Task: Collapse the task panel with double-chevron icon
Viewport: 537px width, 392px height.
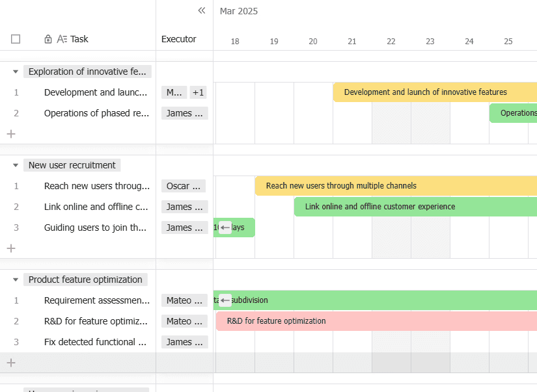Action: (202, 10)
